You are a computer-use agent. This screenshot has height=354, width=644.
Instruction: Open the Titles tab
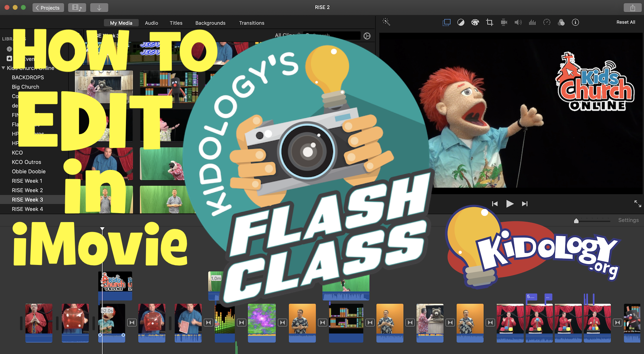176,23
